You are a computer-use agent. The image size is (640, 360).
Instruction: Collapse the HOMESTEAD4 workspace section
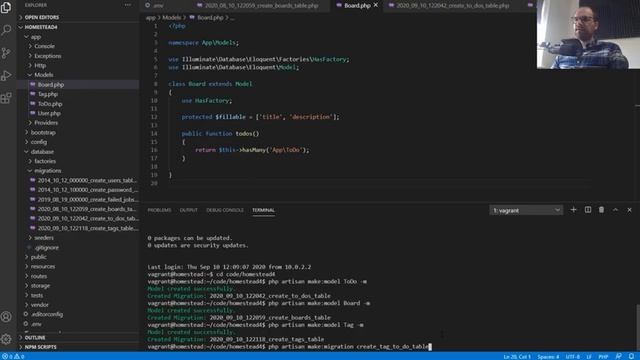pyautogui.click(x=78, y=27)
